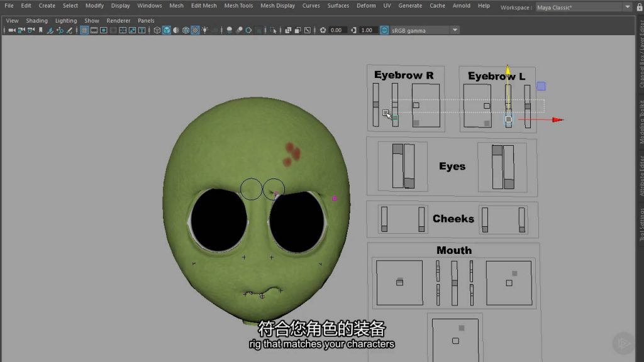Open the Modeling Toolkit side tab

(x=641, y=123)
